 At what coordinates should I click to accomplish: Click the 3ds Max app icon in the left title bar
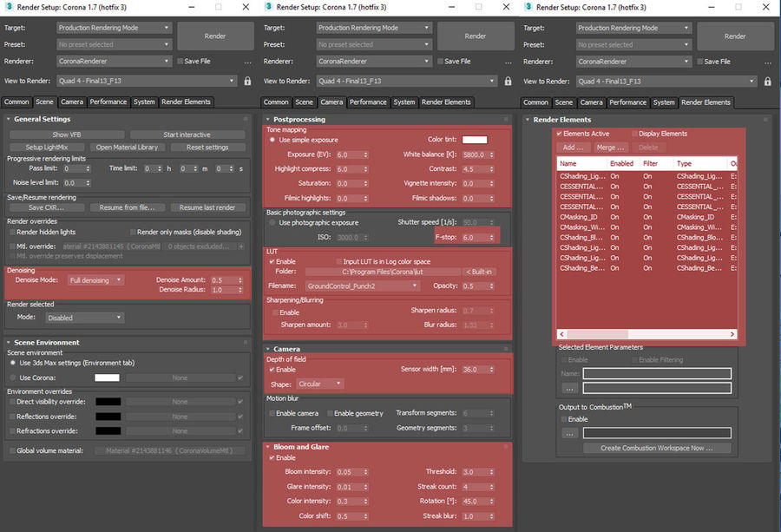pyautogui.click(x=9, y=7)
